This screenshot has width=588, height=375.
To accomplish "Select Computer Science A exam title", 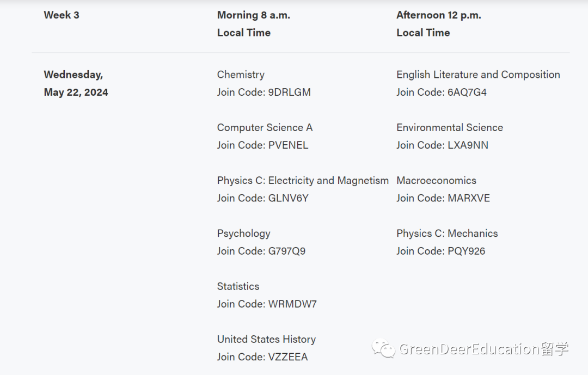I will click(x=265, y=127).
